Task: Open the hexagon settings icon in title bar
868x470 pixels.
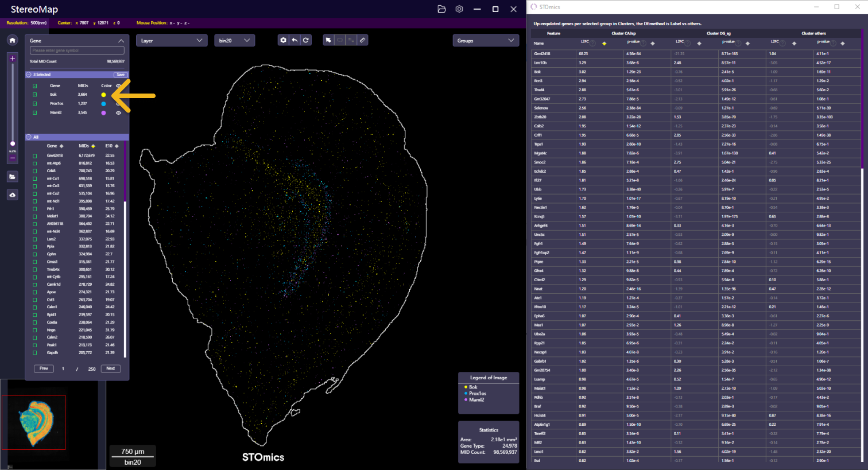Action: click(459, 9)
